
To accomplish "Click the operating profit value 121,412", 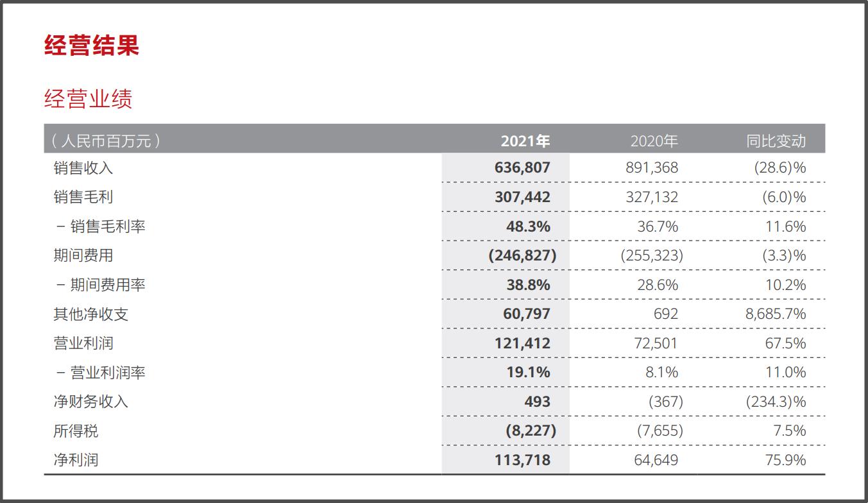I will [x=522, y=343].
